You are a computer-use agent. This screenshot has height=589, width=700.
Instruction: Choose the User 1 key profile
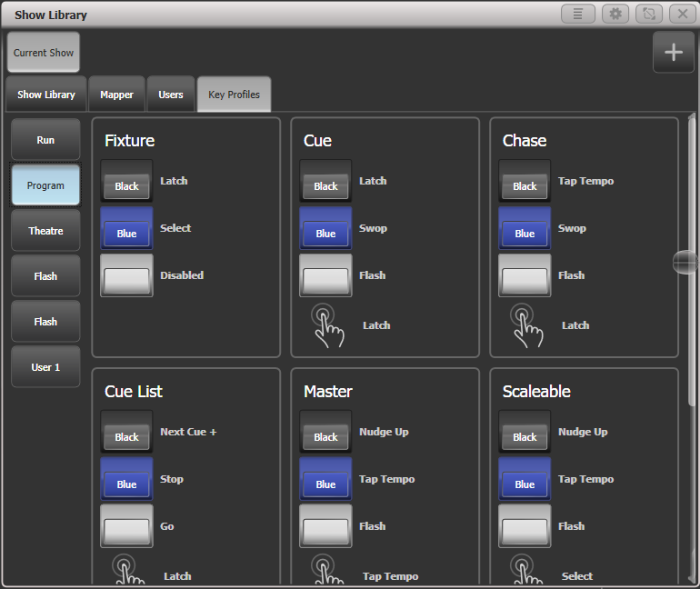pos(45,367)
